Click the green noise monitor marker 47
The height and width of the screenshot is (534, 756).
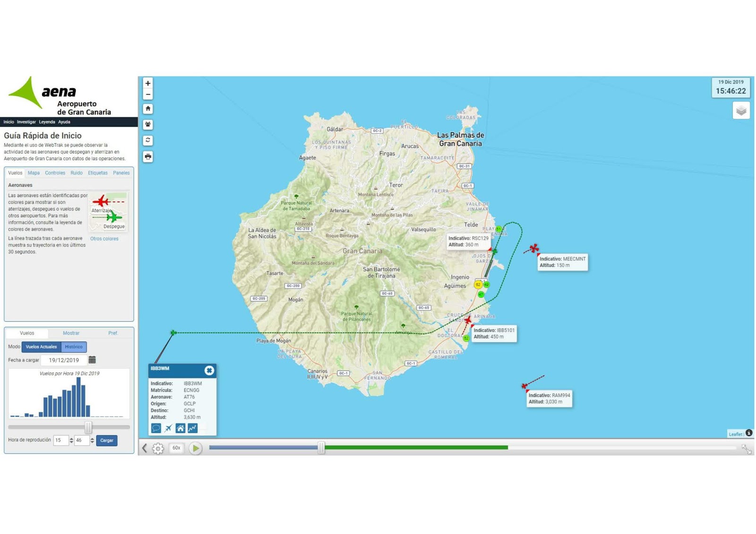click(481, 294)
